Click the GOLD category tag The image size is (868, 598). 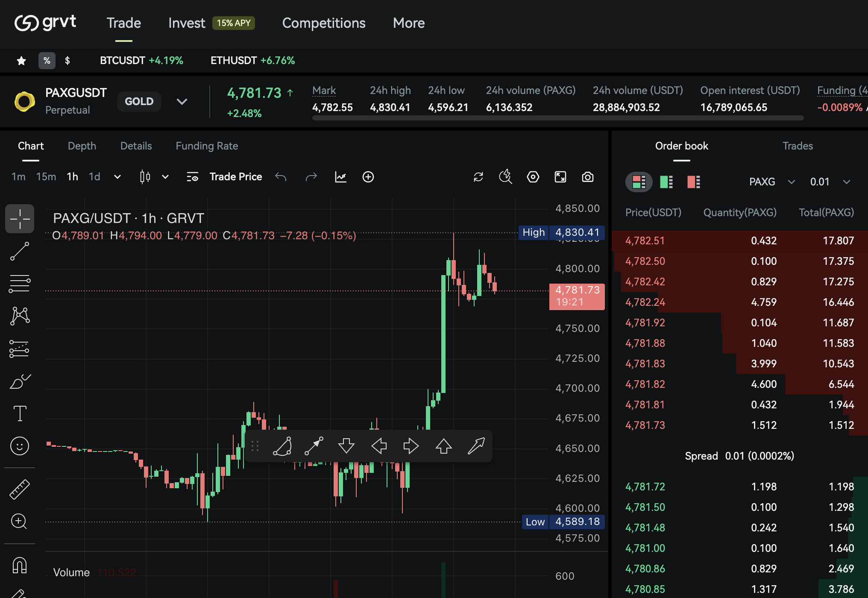pyautogui.click(x=139, y=102)
